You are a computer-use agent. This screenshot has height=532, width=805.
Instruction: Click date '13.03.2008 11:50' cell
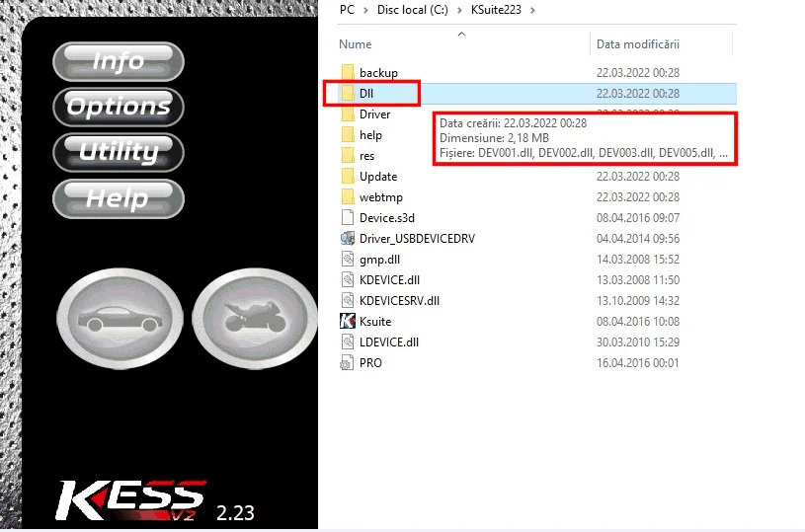point(638,280)
